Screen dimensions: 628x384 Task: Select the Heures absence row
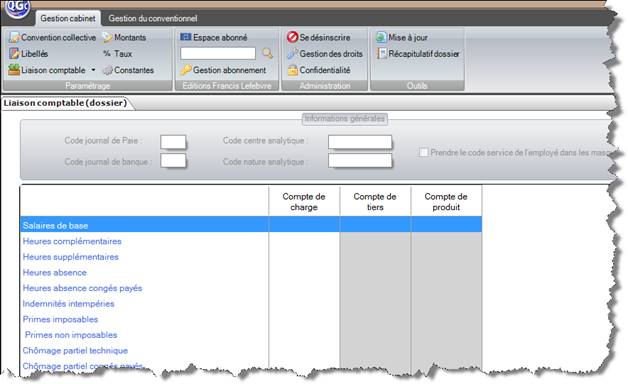[x=251, y=272]
